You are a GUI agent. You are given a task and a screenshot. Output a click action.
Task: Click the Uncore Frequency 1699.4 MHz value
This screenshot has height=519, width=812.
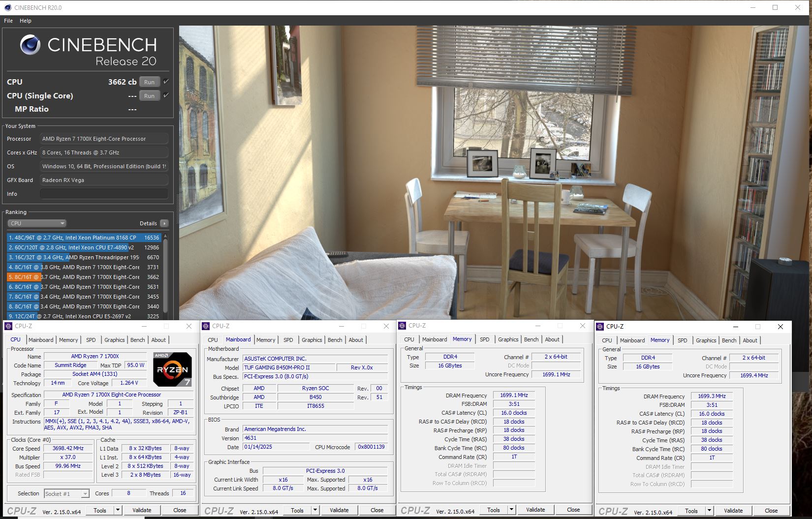click(x=754, y=375)
